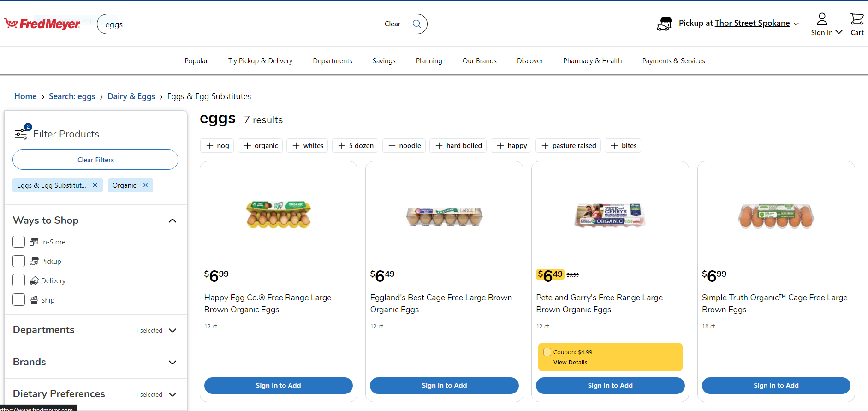This screenshot has height=411, width=868.
Task: Click into the eggs search field
Action: click(x=240, y=24)
